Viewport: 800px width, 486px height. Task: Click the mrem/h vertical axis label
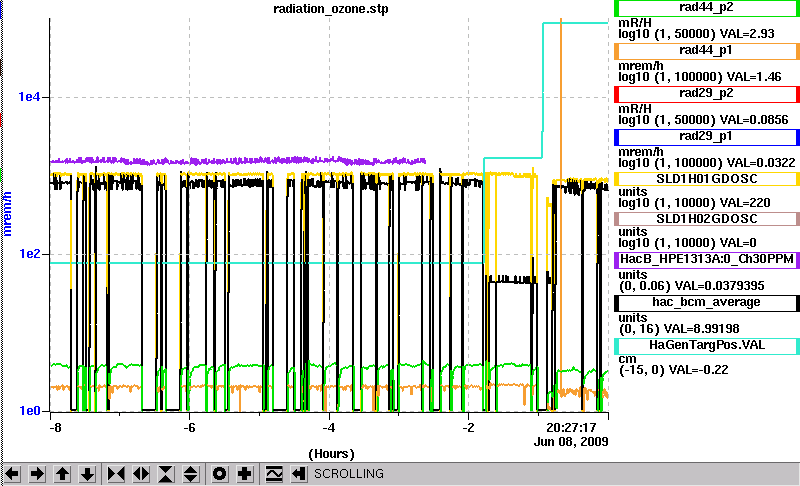click(x=7, y=214)
